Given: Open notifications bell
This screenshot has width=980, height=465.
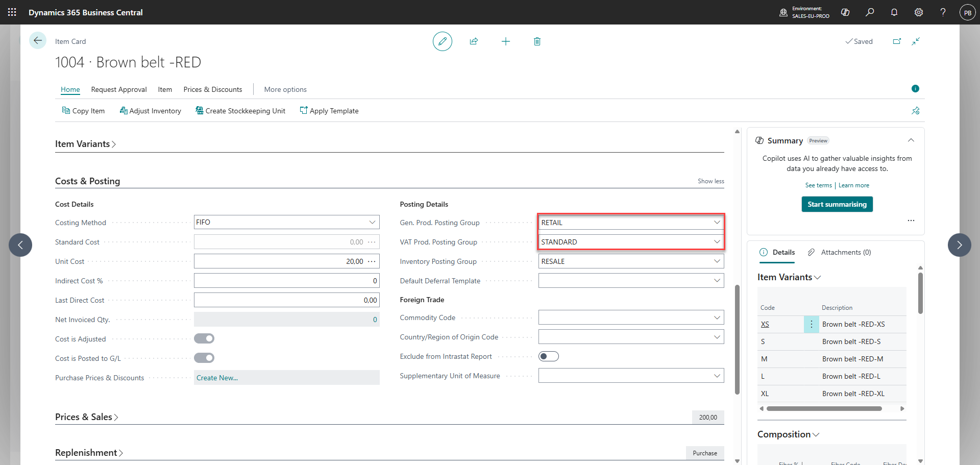Looking at the screenshot, I should 894,12.
